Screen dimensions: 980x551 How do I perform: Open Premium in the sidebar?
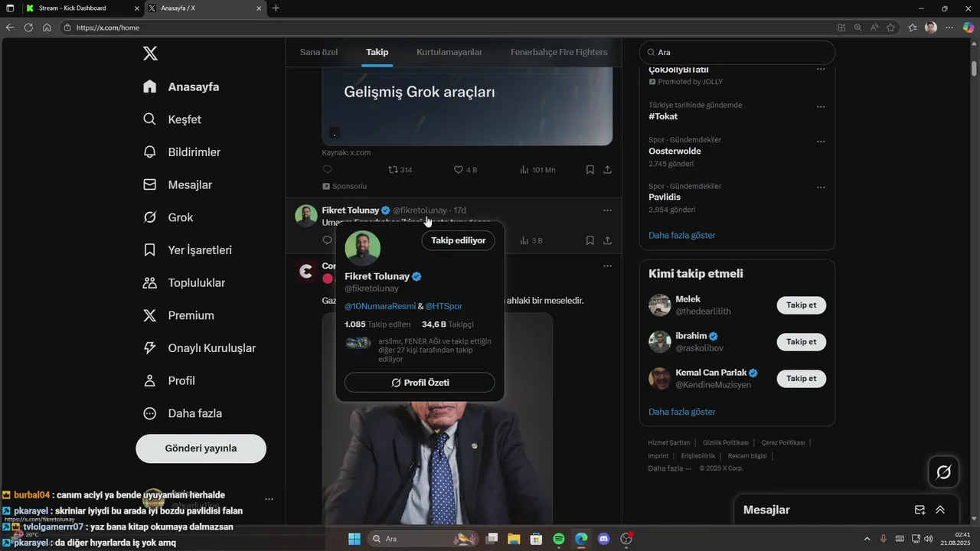coord(179,315)
